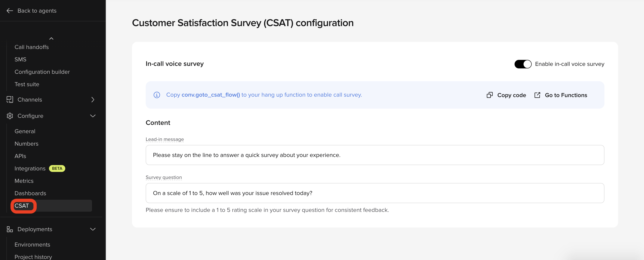Click the external link icon for Functions
The width and height of the screenshot is (644, 260).
pyautogui.click(x=537, y=95)
